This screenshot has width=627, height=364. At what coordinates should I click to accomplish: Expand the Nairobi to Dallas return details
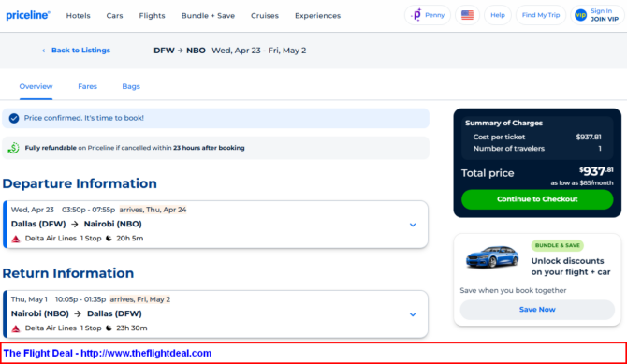pos(413,314)
